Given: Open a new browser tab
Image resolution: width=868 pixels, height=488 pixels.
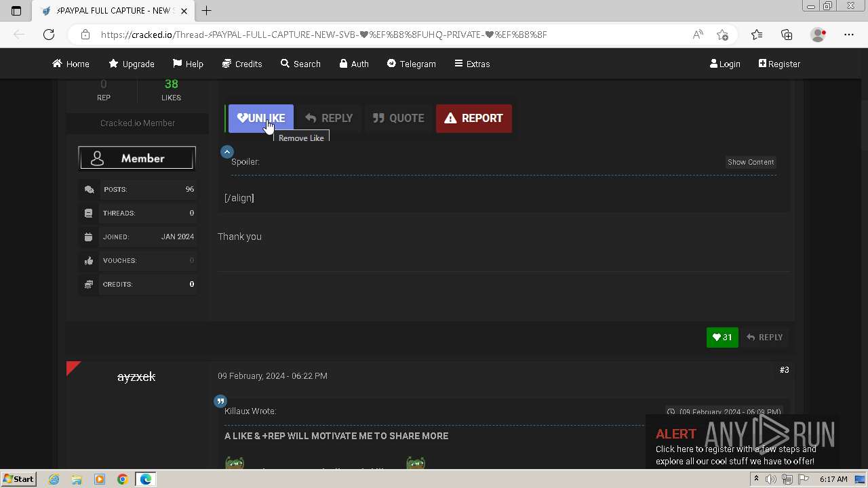Looking at the screenshot, I should (207, 10).
